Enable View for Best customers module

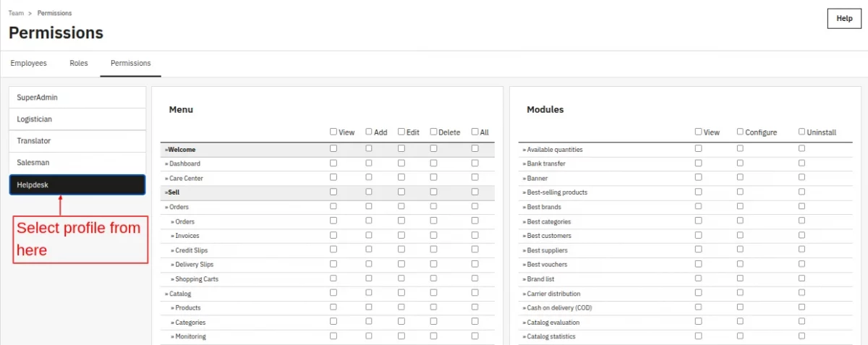[699, 235]
